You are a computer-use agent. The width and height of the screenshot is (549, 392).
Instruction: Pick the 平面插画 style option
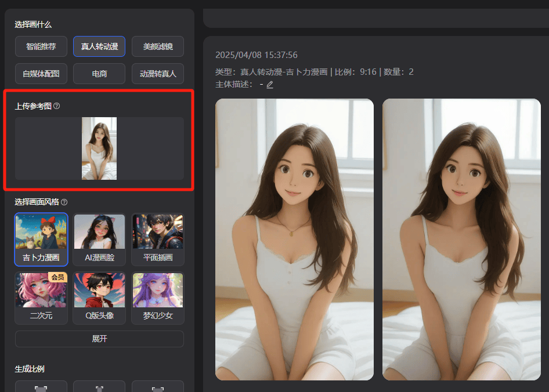point(157,239)
